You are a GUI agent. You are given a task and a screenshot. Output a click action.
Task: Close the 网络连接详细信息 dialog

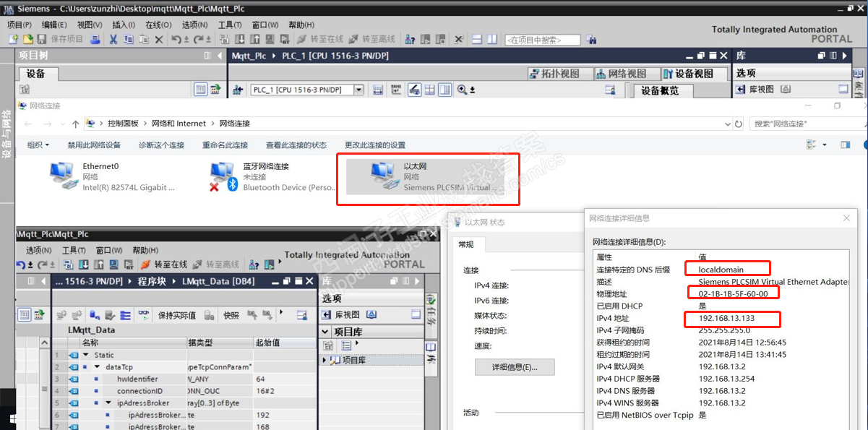click(x=846, y=218)
